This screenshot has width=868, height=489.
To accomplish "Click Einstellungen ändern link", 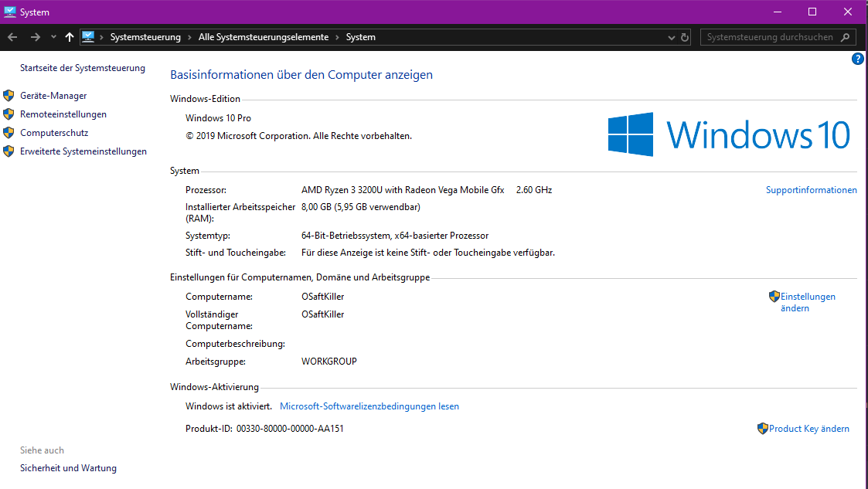I will click(808, 303).
